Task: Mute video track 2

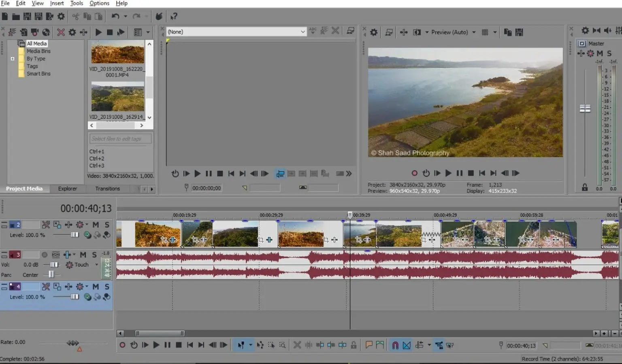Action: pos(96,224)
